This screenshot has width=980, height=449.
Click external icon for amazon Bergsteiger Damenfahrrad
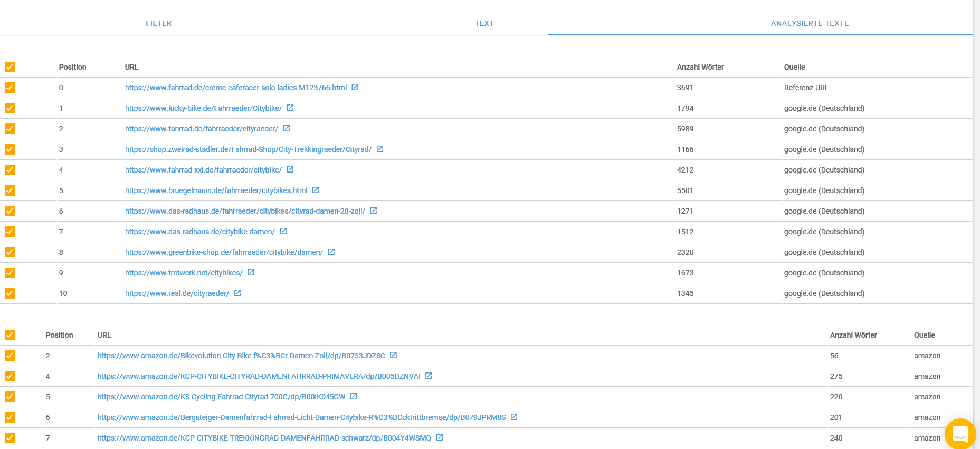514,417
